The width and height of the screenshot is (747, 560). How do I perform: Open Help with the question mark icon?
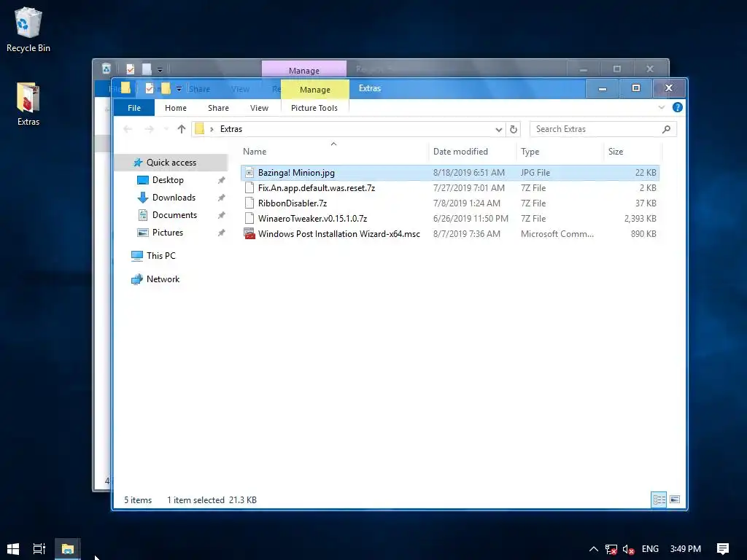(x=677, y=108)
